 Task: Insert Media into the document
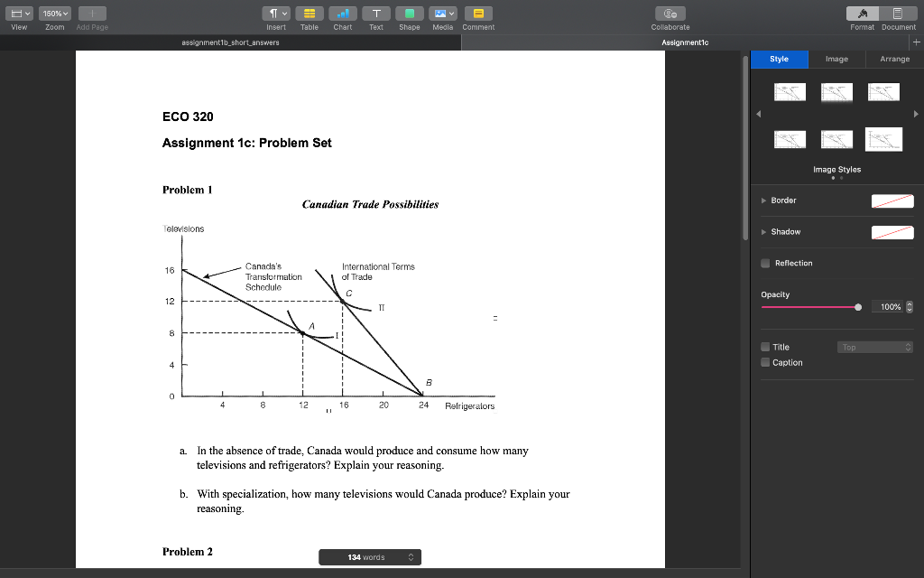tap(442, 13)
